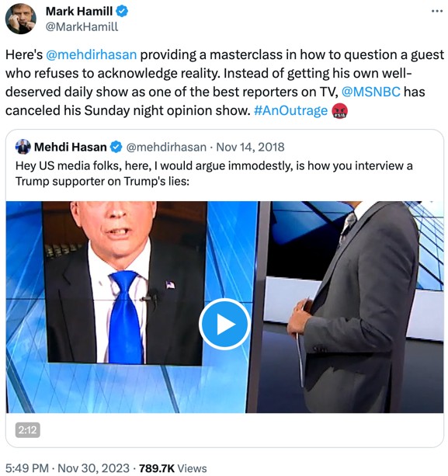Open Mehdi Hasan's name in quoted tweet

(71, 148)
